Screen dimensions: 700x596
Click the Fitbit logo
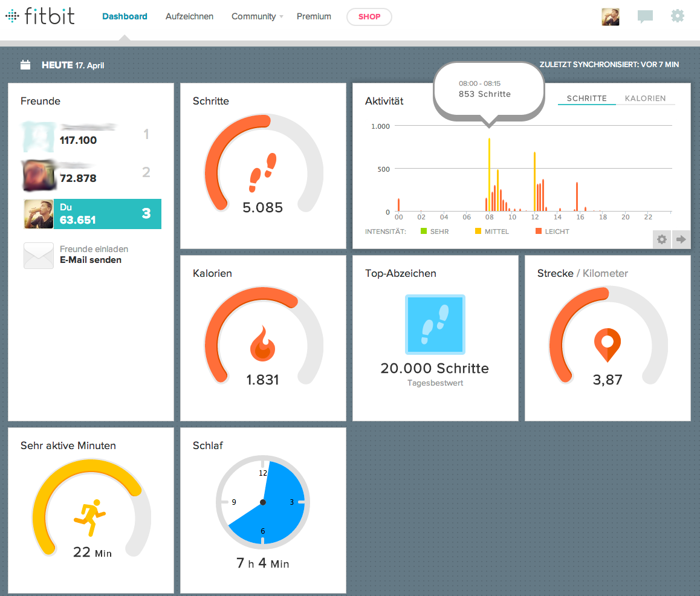tap(40, 16)
